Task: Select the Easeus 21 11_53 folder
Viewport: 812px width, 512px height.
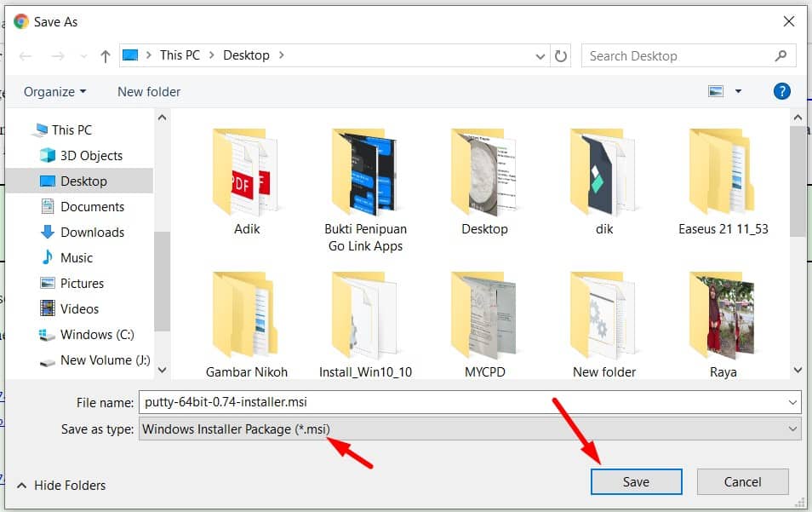Action: pyautogui.click(x=723, y=182)
